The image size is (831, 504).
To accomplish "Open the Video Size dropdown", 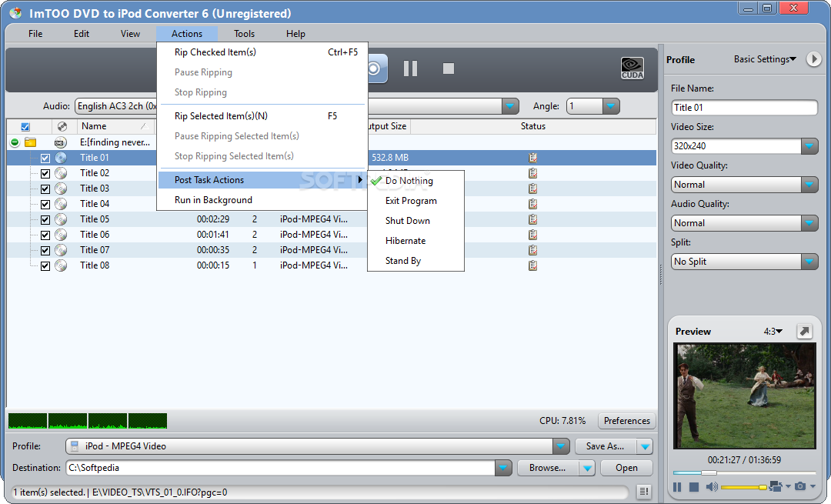I will tap(809, 145).
